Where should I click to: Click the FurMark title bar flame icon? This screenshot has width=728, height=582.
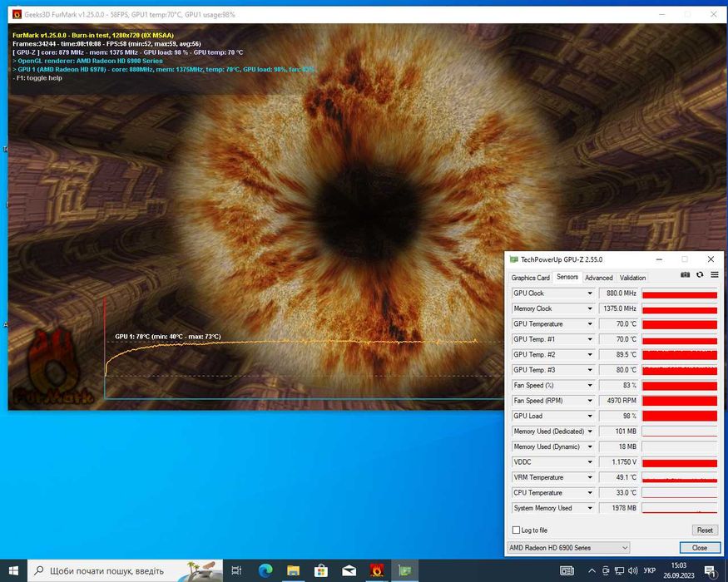coord(17,14)
